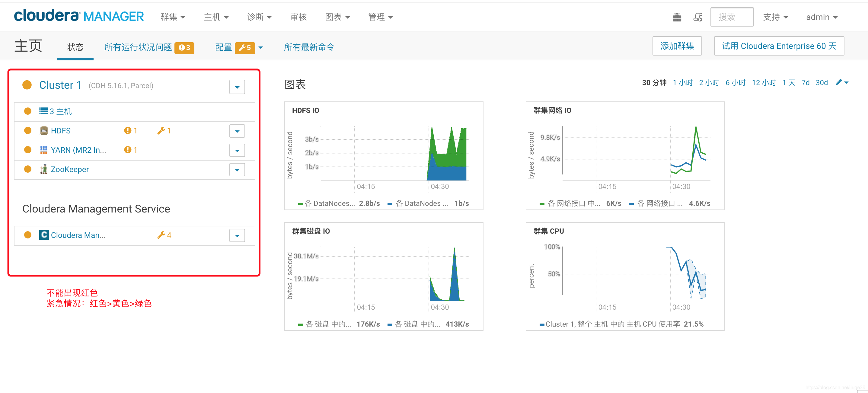Click blue legend swatch in 群集 CPU chart
The image size is (868, 393).
542,324
